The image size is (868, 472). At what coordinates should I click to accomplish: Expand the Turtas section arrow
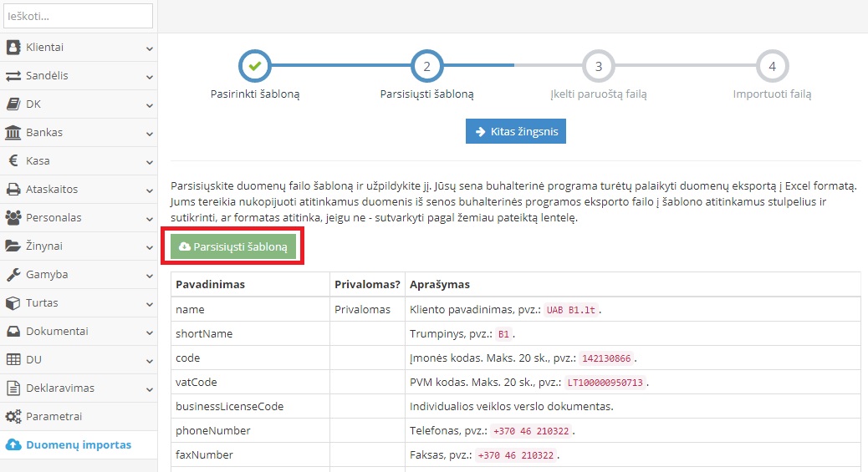[149, 303]
